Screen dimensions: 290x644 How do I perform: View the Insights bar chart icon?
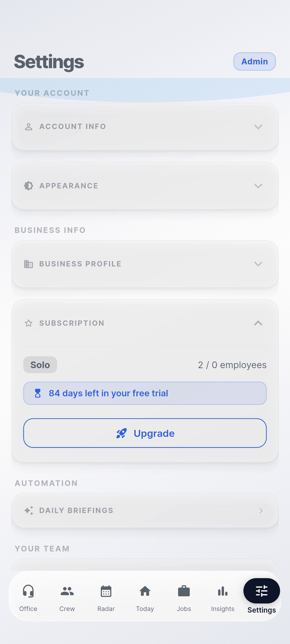(223, 591)
